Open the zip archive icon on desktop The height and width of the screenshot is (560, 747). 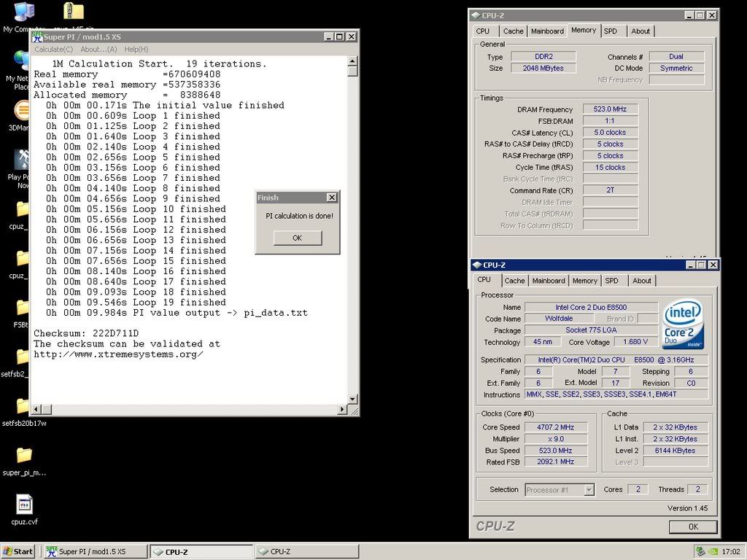(74, 12)
